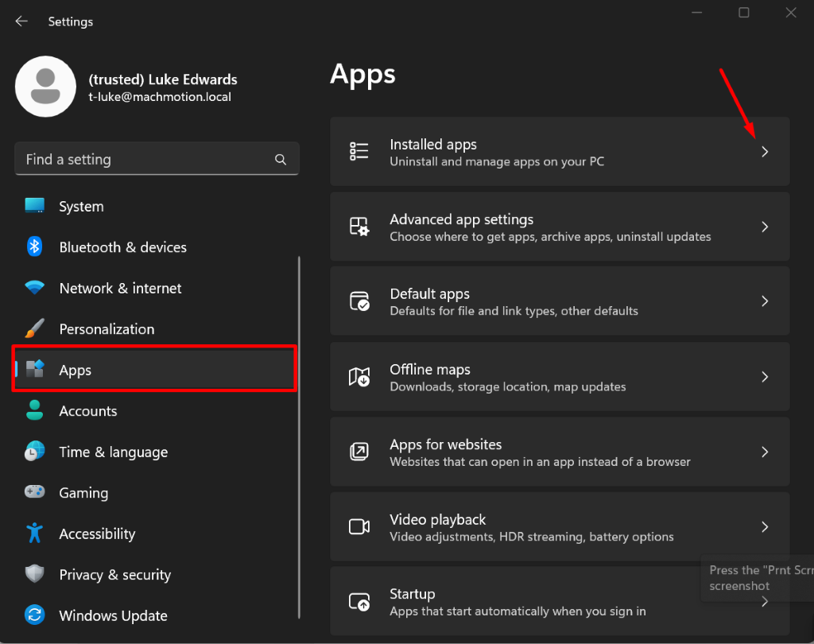The width and height of the screenshot is (814, 644).
Task: Expand the Default apps chevron
Action: (765, 301)
